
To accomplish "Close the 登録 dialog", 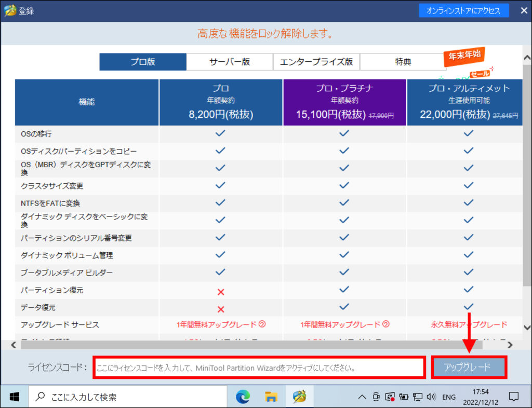I will click(x=524, y=10).
